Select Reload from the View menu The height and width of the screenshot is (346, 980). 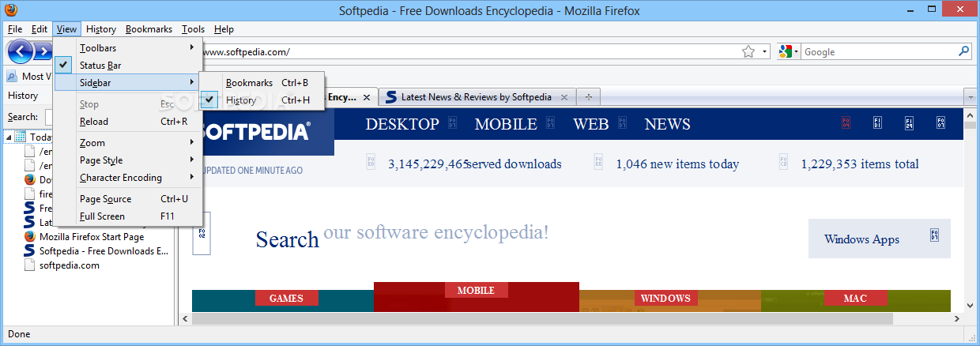pyautogui.click(x=129, y=122)
